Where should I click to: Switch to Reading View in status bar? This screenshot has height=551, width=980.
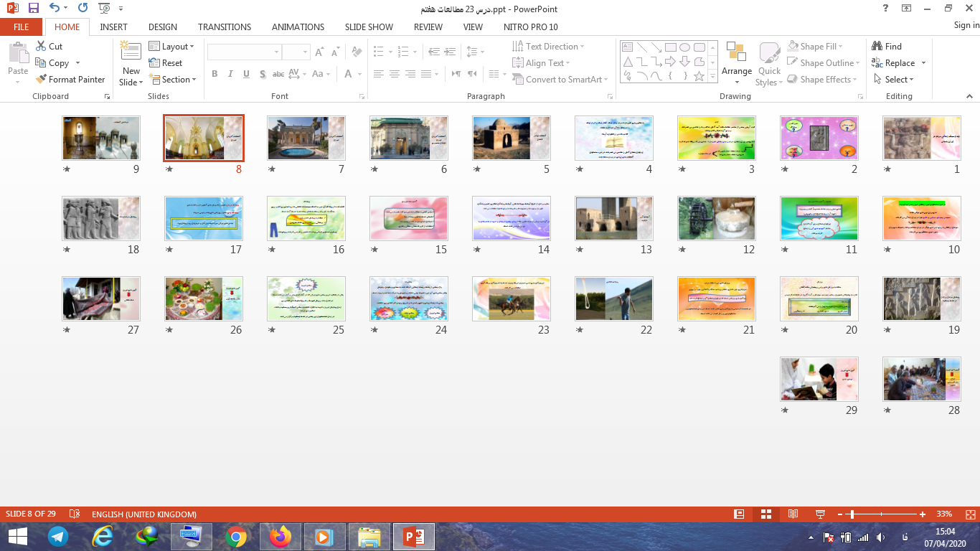pyautogui.click(x=793, y=514)
